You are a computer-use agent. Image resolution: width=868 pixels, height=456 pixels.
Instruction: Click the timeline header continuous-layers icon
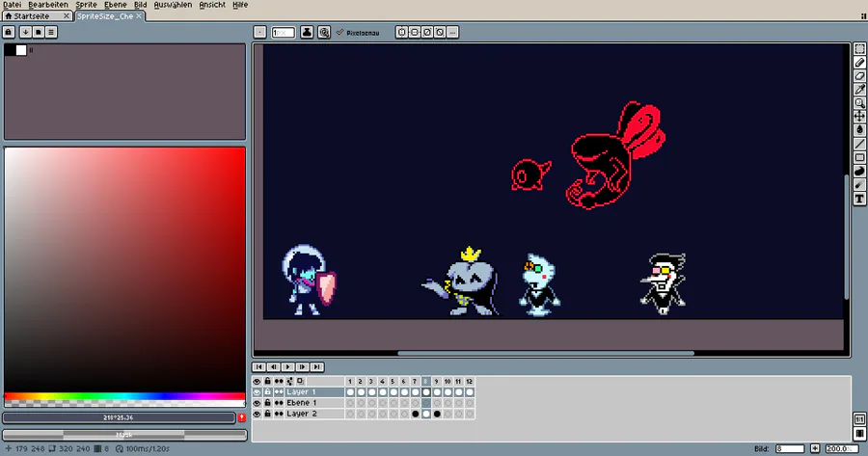pyautogui.click(x=279, y=382)
